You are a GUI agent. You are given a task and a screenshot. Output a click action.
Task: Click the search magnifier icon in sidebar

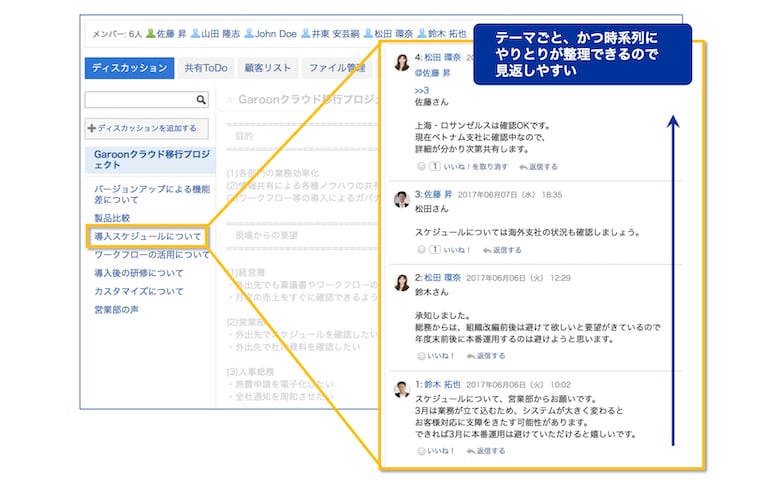click(x=201, y=99)
